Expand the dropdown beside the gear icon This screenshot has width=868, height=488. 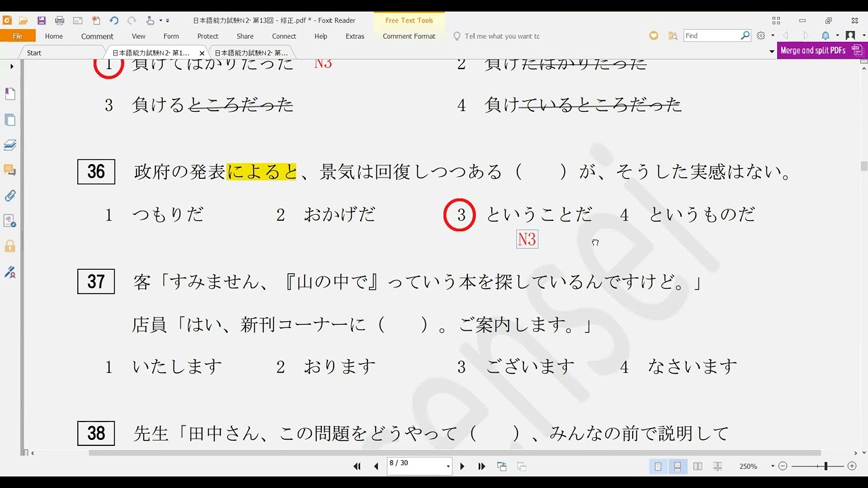pyautogui.click(x=772, y=36)
